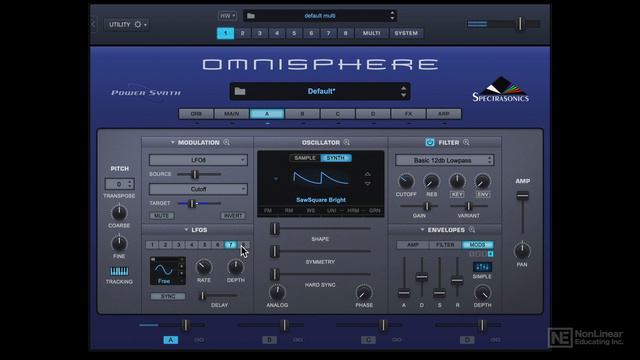This screenshot has width=640, height=360.
Task: Click the Spectrasonics logo
Action: coord(500,89)
